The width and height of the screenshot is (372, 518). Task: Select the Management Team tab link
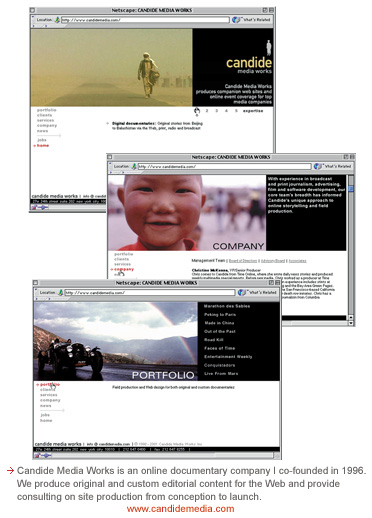point(208,261)
